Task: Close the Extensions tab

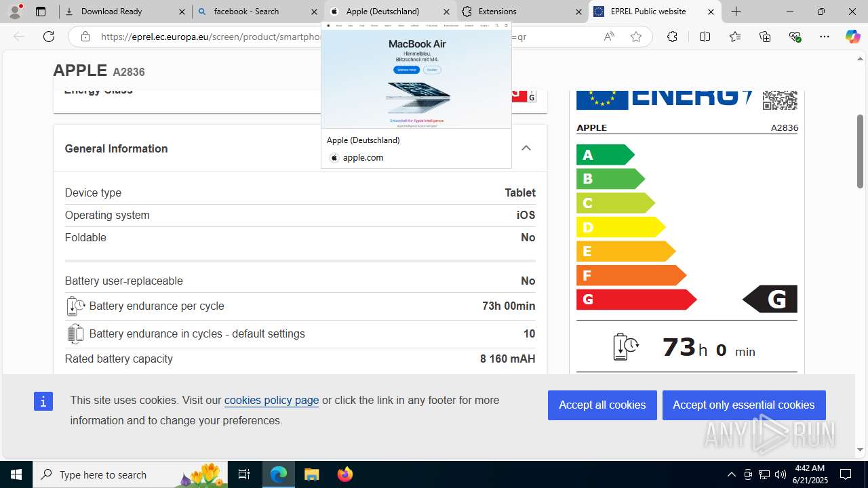Action: pos(578,12)
